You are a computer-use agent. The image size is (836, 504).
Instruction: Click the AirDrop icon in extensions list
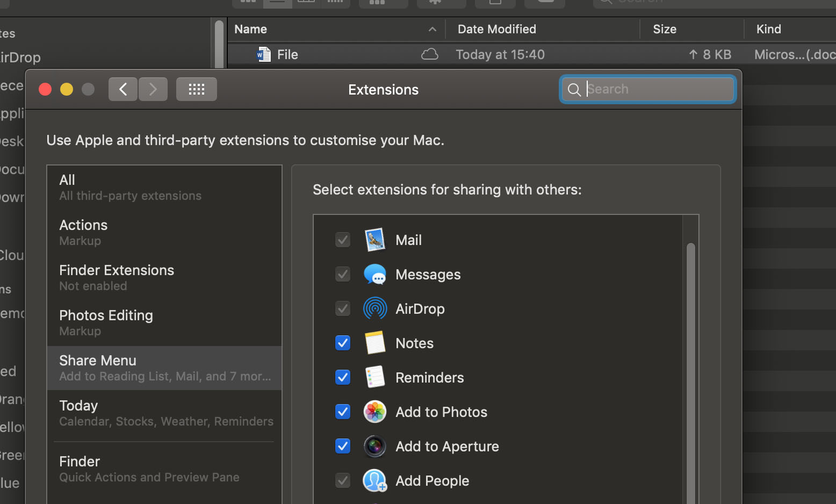click(x=375, y=308)
